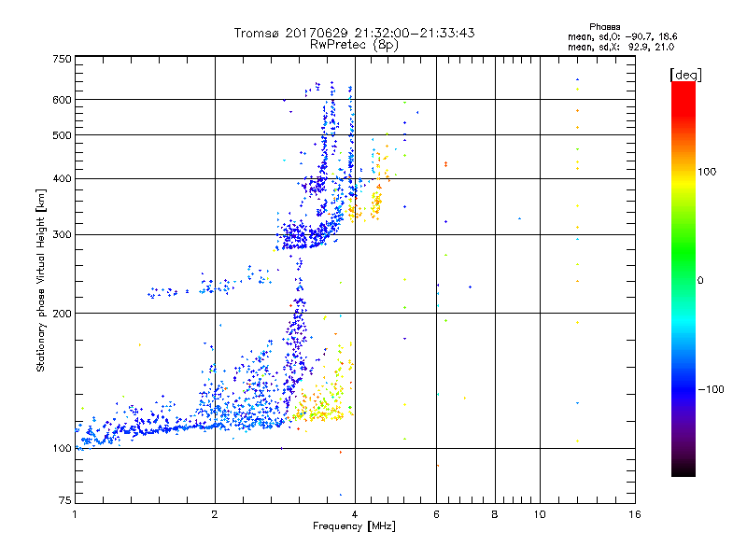Pick the blue colorbar region near -100
This screenshot has height=560, width=747.
(x=683, y=388)
